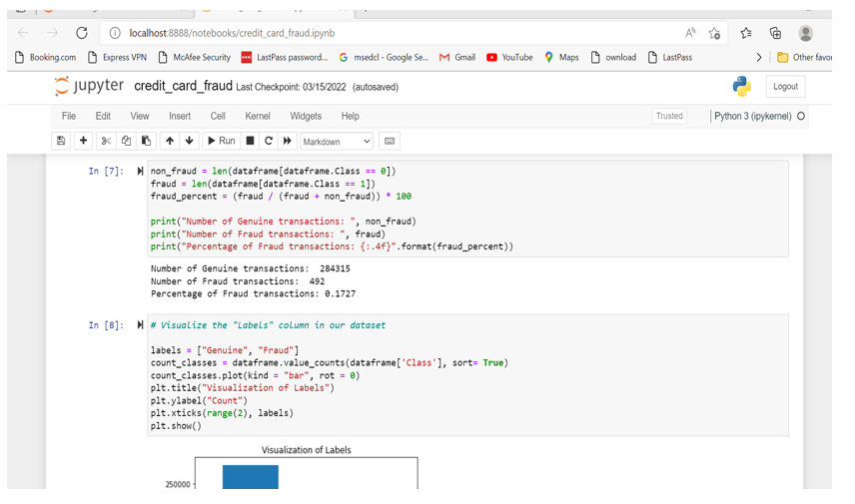Click the save and checkpoint icon
Image resolution: width=855 pixels, height=504 pixels.
click(61, 141)
